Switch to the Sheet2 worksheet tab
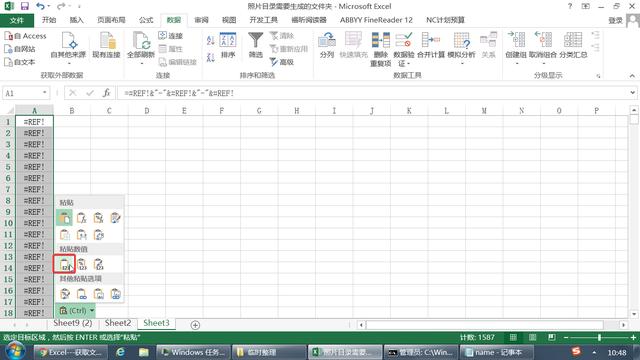The image size is (640, 360). click(118, 323)
